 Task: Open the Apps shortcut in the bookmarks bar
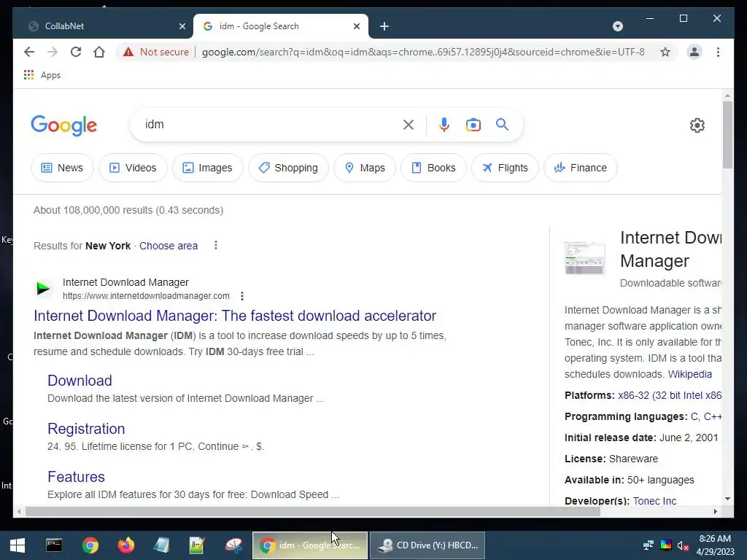point(42,75)
